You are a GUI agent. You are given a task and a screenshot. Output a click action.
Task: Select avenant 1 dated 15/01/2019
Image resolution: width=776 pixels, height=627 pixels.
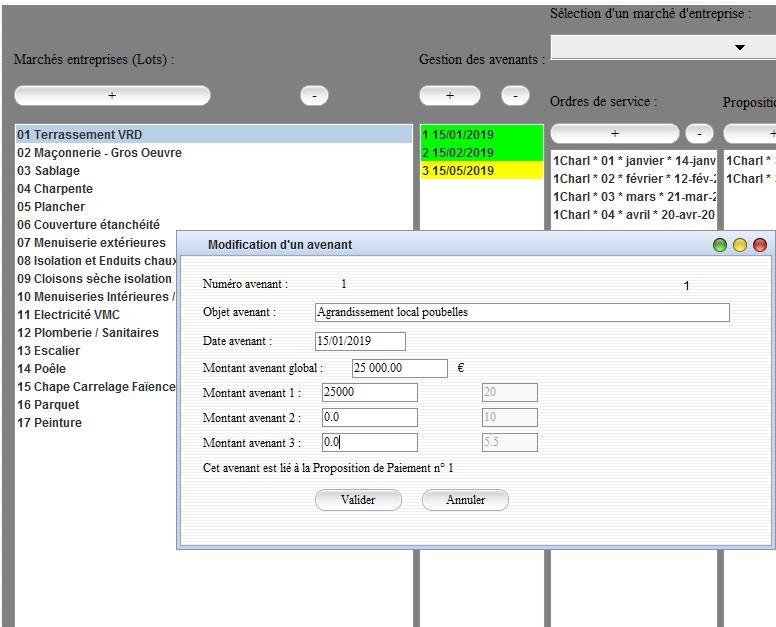tap(482, 135)
